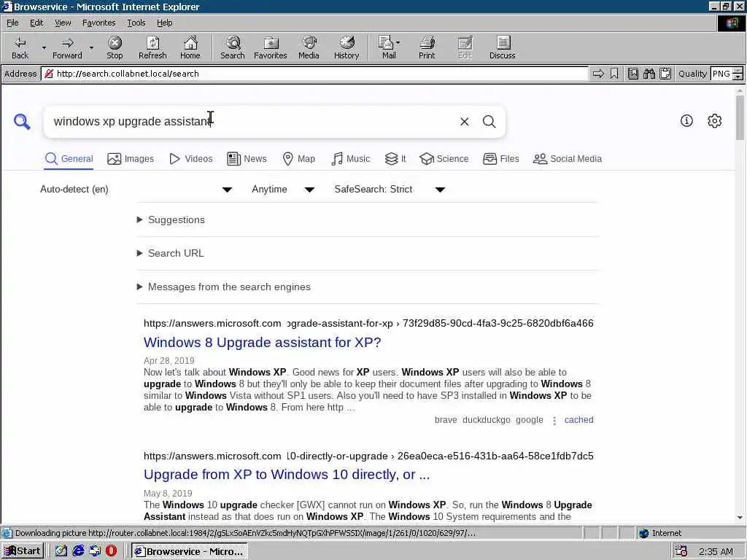The width and height of the screenshot is (747, 560).
Task: Open the Search pane from toolbar
Action: click(233, 47)
